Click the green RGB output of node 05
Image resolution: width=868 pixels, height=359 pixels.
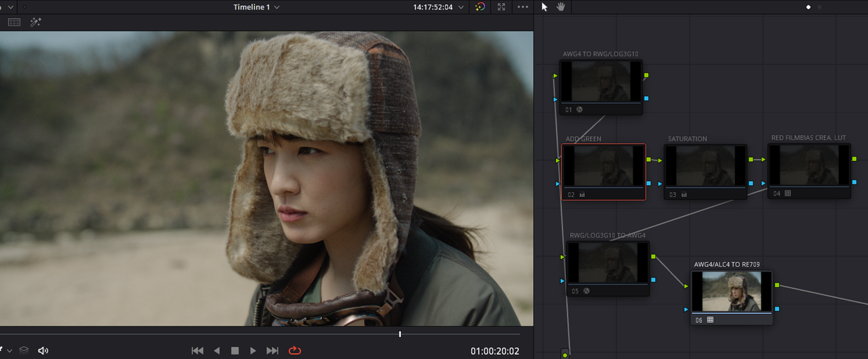click(653, 257)
